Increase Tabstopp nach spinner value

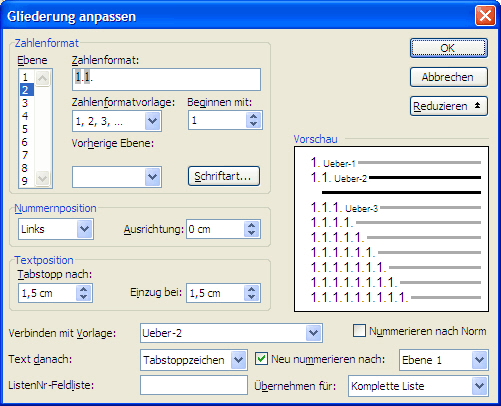pyautogui.click(x=84, y=289)
